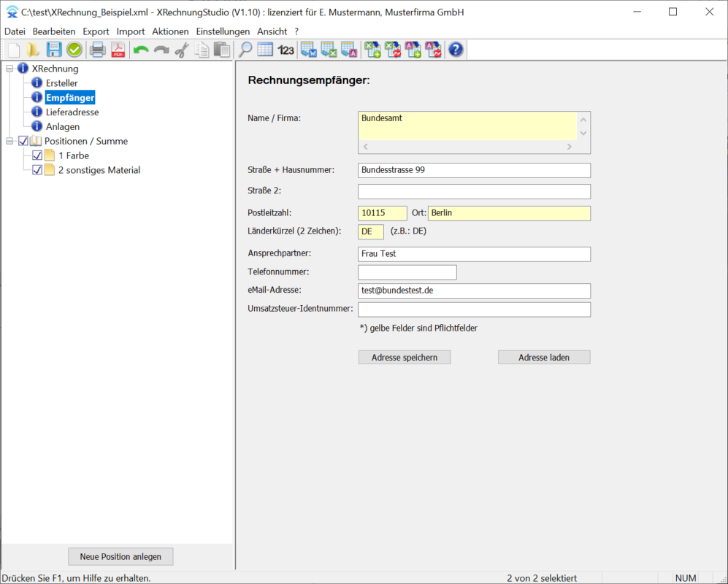The width and height of the screenshot is (728, 584).
Task: Click the plain table grid toolbar icon
Action: [265, 50]
